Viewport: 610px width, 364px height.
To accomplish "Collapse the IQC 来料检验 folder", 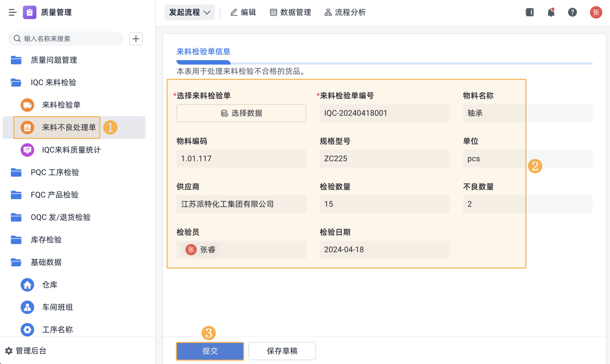I will point(53,82).
